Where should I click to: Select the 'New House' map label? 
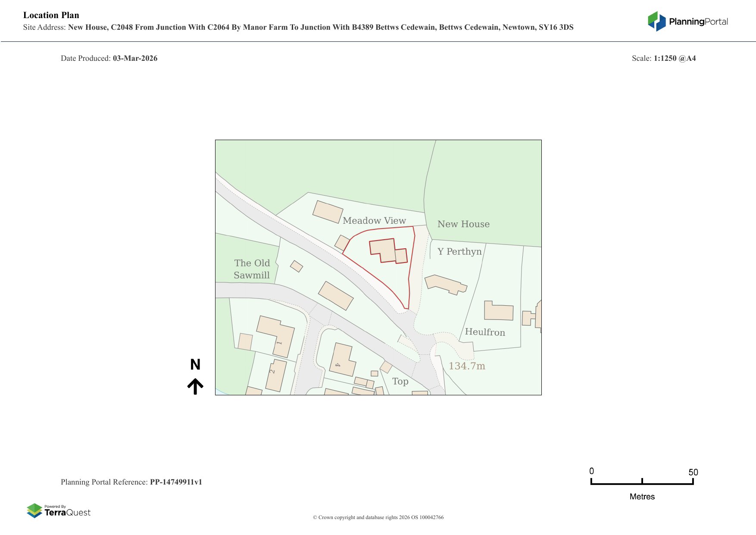[463, 224]
